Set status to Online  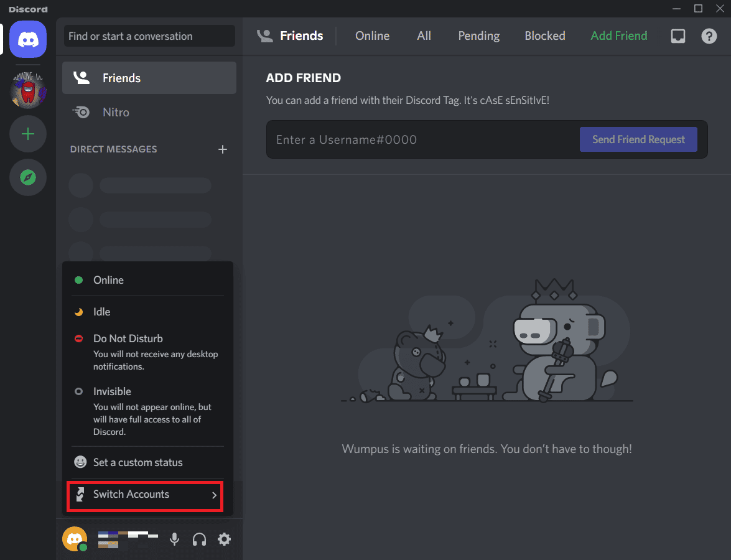[147, 280]
